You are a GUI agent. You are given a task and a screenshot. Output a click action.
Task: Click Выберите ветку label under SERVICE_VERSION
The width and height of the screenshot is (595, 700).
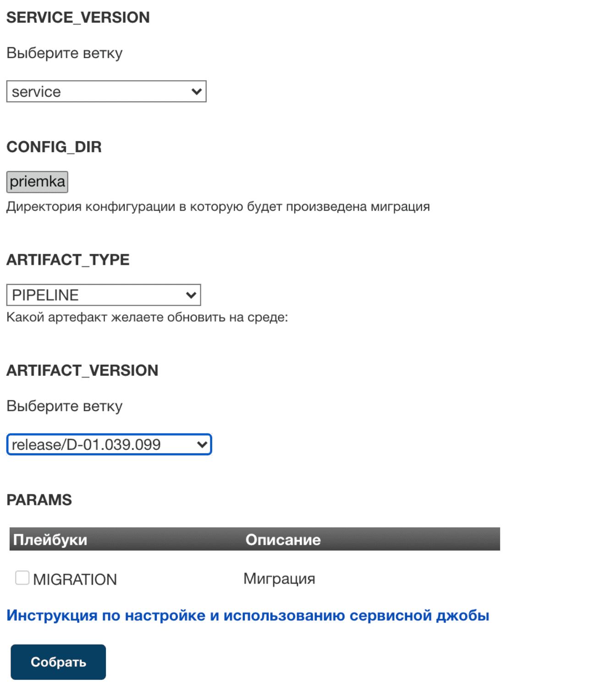click(x=64, y=53)
